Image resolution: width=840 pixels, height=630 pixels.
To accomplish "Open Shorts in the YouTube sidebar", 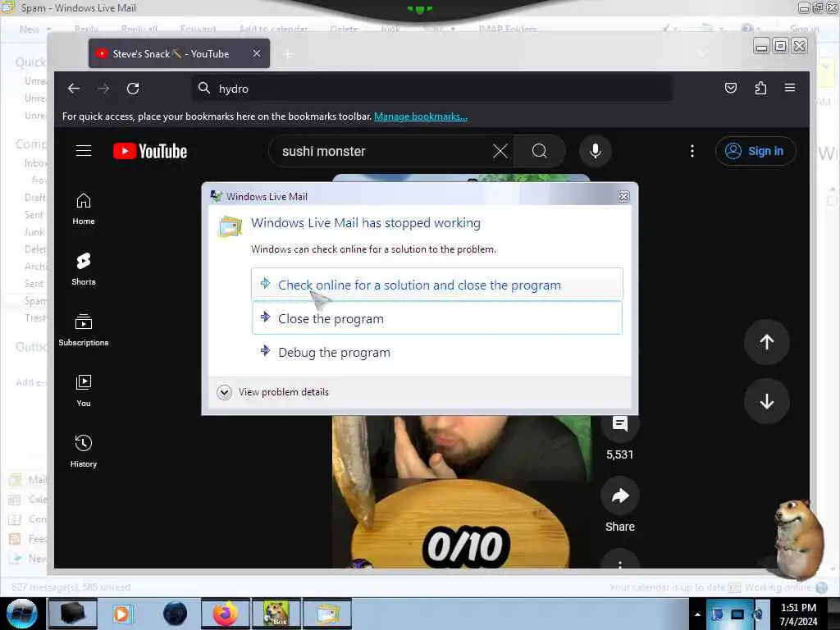I will pyautogui.click(x=84, y=269).
